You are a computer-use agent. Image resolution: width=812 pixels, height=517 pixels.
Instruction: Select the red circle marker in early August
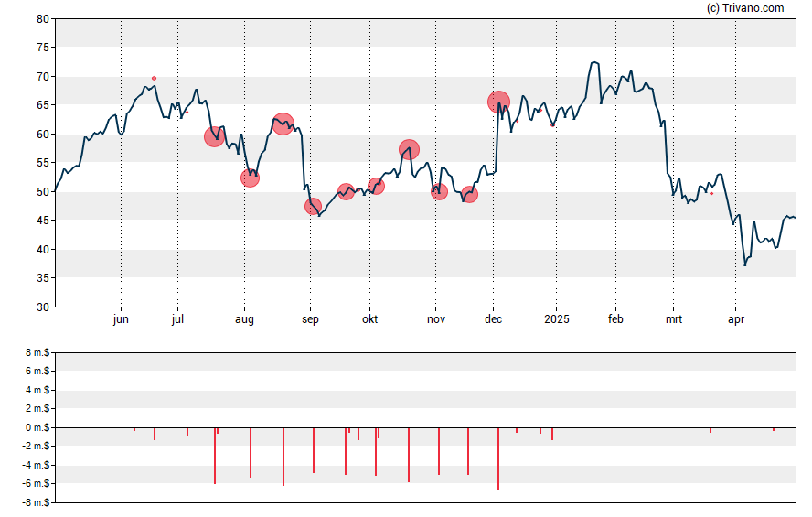coord(251,178)
